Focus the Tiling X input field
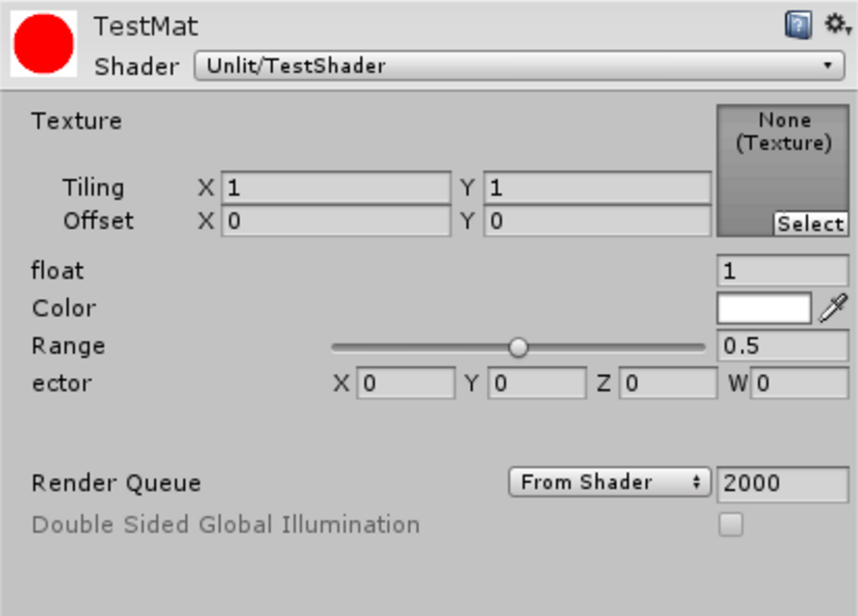 coord(336,188)
